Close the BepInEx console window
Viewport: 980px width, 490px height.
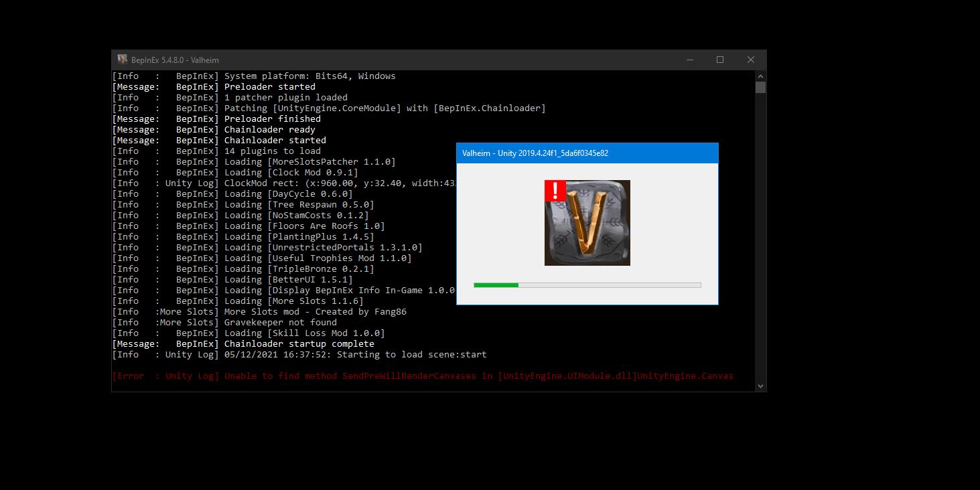751,60
